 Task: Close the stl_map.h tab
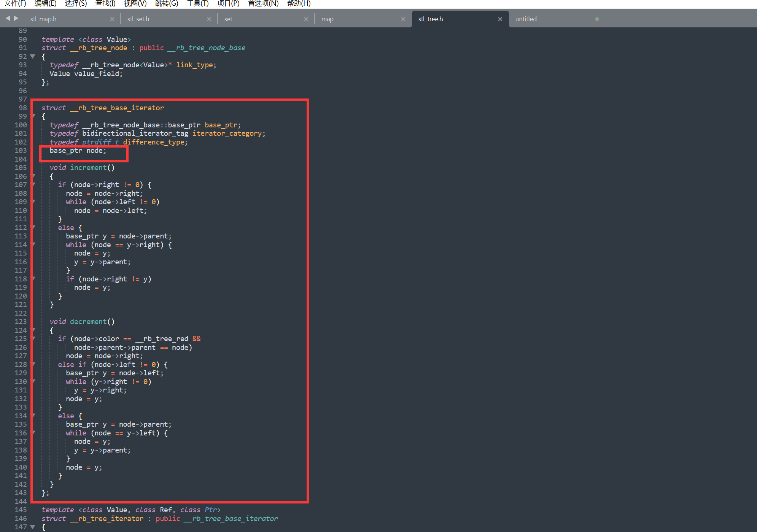tap(112, 19)
